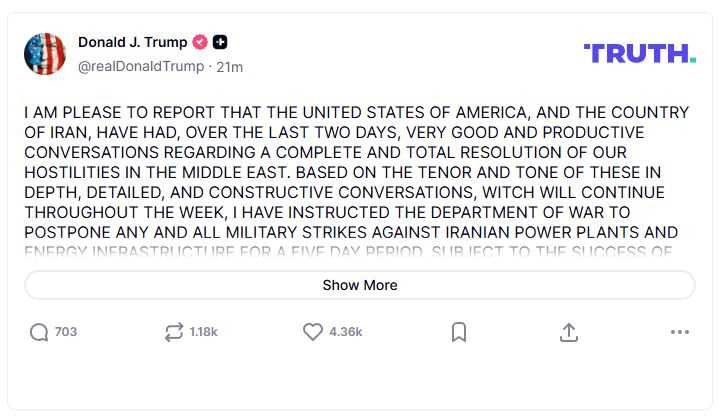
Task: Open Donald J. Trump profile name
Action: click(x=133, y=43)
